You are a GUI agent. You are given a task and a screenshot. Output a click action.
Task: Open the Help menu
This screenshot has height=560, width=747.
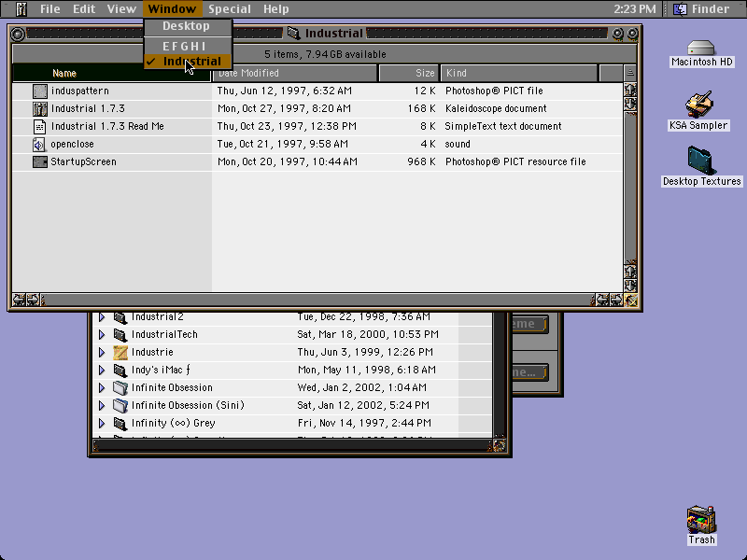click(275, 8)
